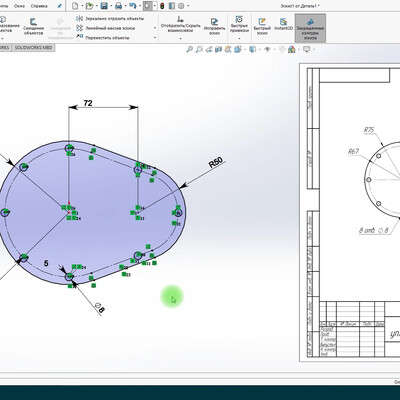400x400 pixels.
Task: Create a new document with the New icon
Action: coord(76,6)
